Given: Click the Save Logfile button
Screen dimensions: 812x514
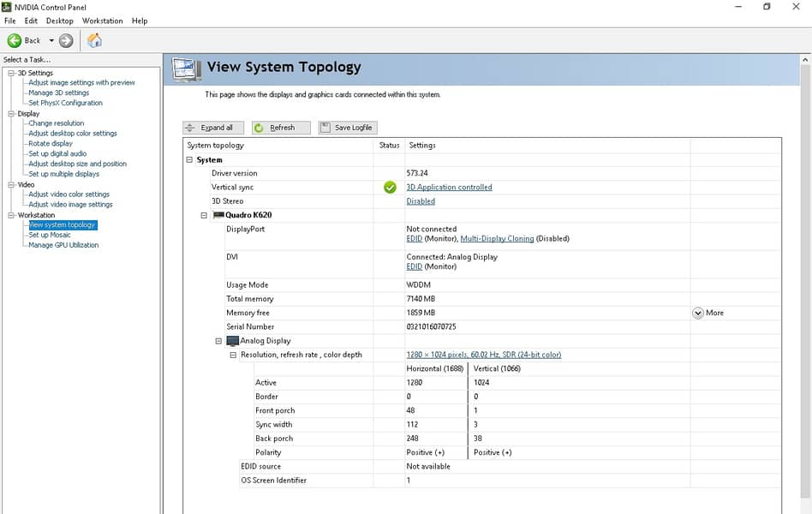Looking at the screenshot, I should (348, 128).
